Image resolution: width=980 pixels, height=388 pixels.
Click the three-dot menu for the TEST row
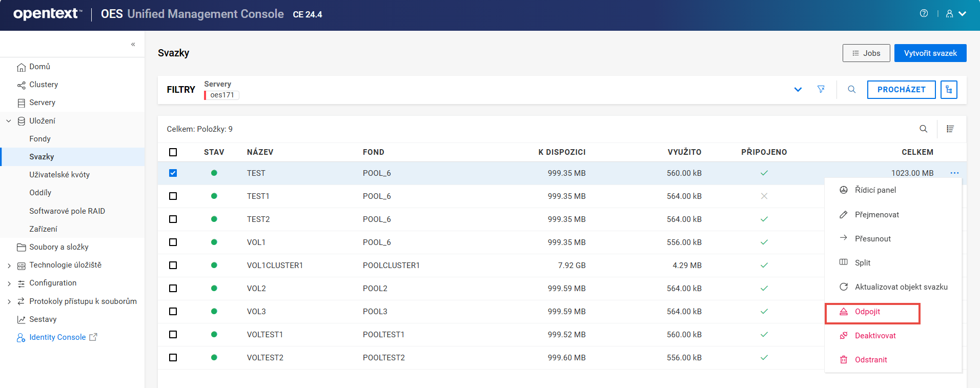pyautogui.click(x=954, y=173)
